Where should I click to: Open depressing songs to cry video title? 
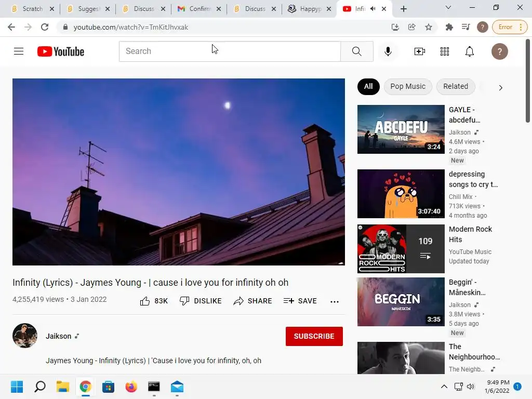(x=473, y=179)
